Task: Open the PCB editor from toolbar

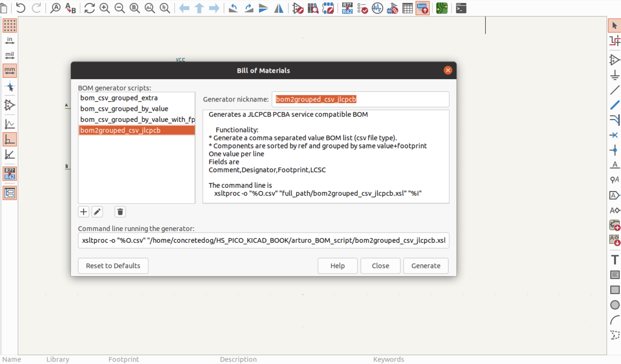Action: coord(441,8)
